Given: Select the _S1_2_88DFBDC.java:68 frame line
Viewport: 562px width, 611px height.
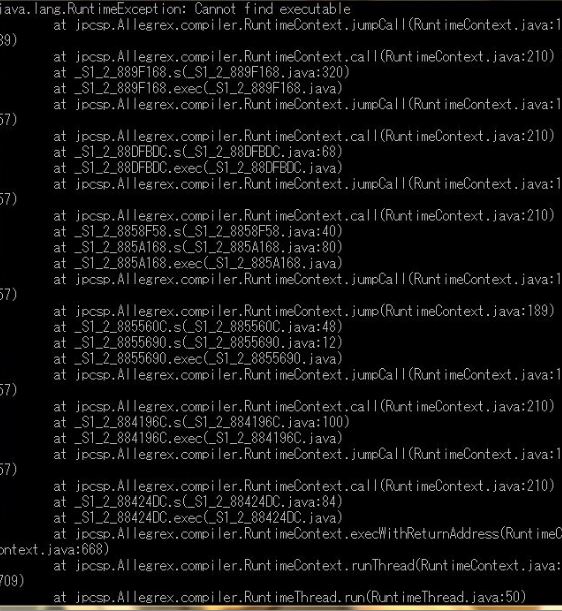Looking at the screenshot, I should pyautogui.click(x=198, y=152).
